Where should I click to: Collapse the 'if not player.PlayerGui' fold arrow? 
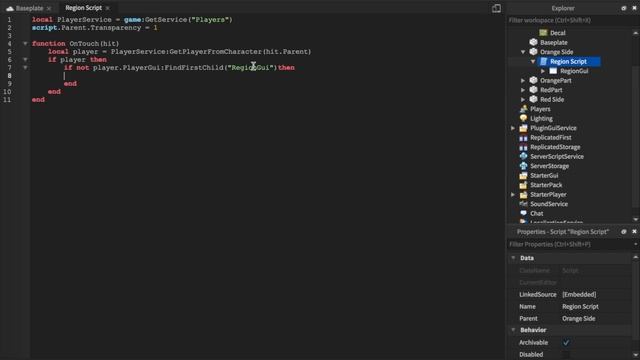(25, 67)
